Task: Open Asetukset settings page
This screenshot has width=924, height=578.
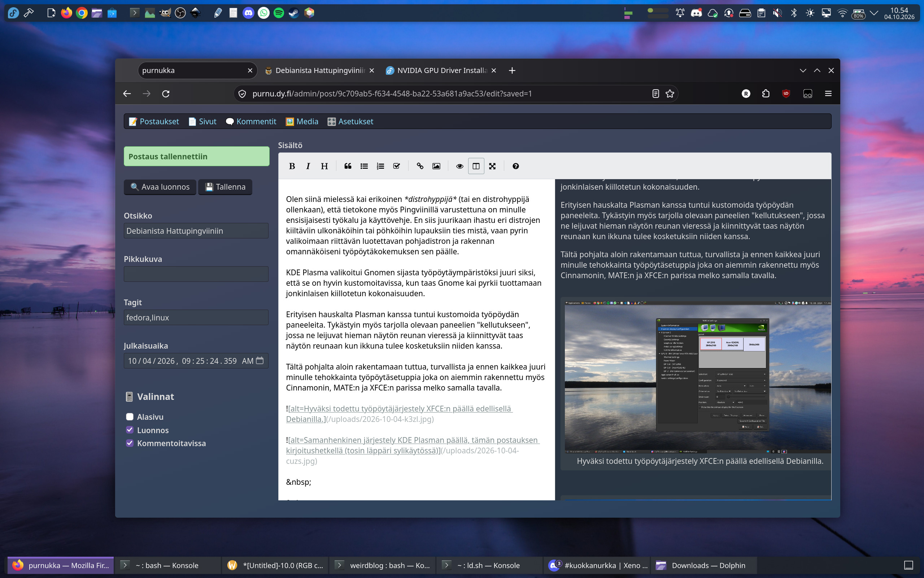Action: [x=350, y=121]
